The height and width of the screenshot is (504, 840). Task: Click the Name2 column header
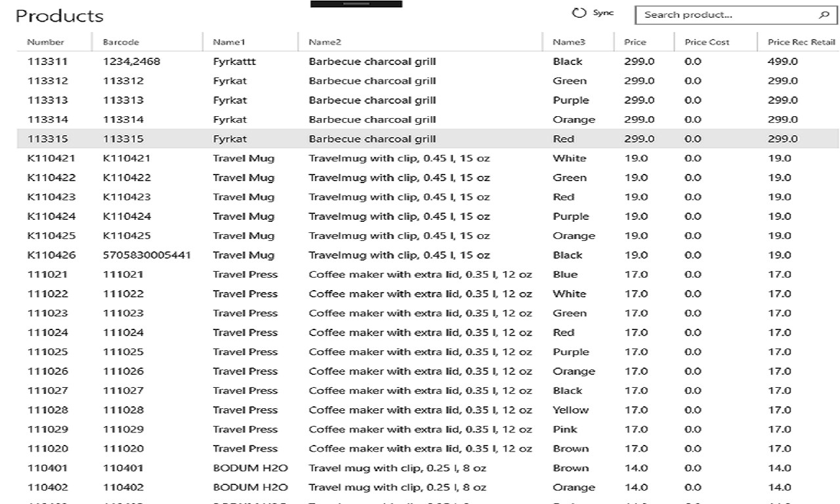325,42
